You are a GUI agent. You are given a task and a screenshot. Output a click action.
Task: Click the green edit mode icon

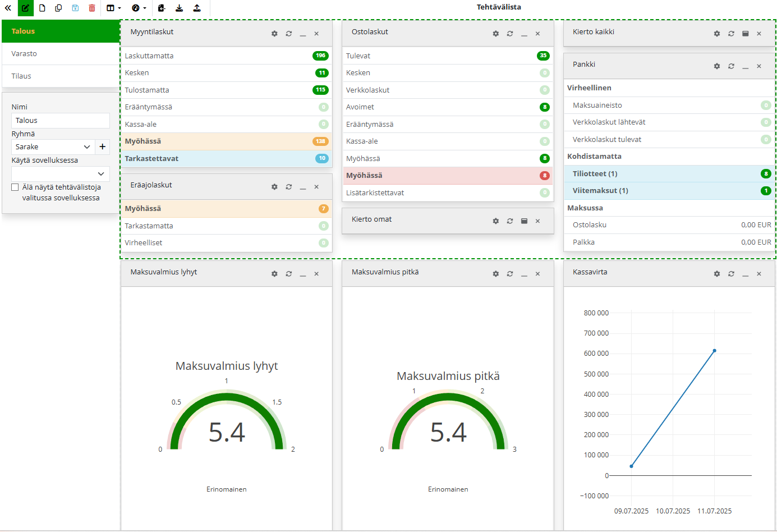click(25, 8)
